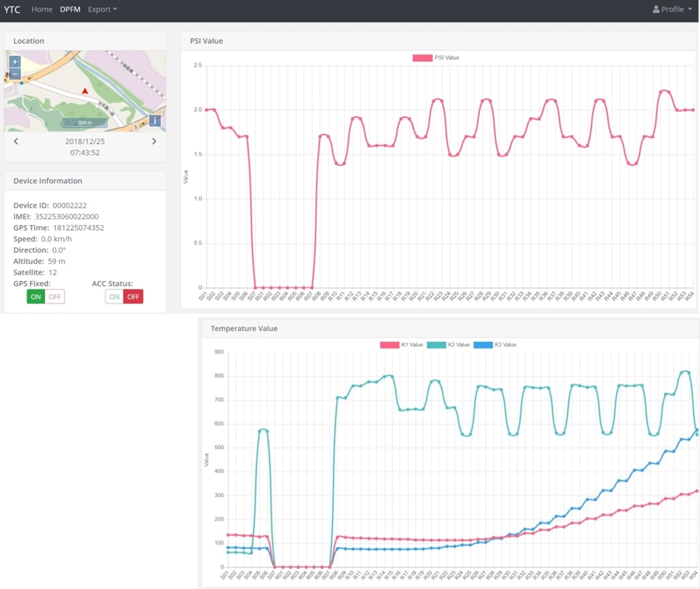
Task: Go to previous timestamp with left arrow
Action: point(16,142)
